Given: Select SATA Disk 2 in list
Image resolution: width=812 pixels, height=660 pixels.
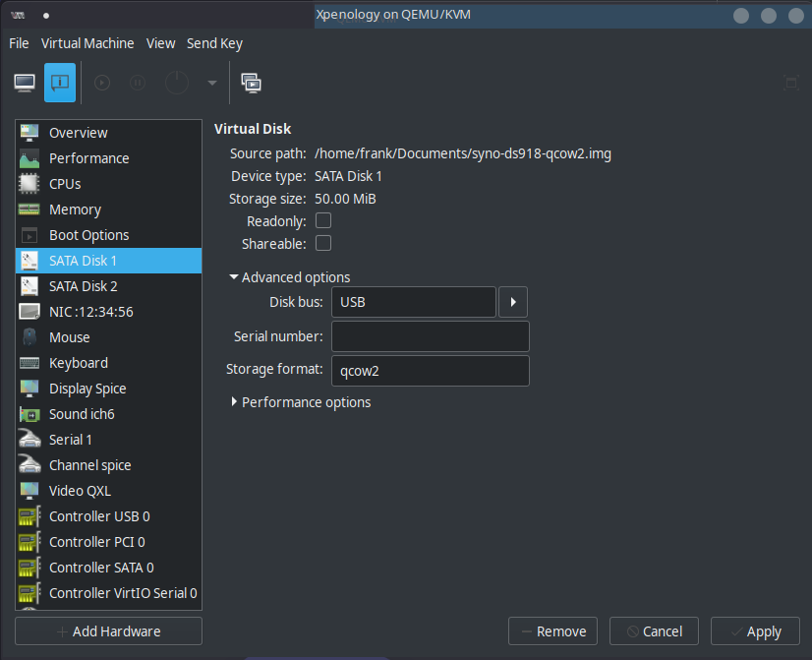Looking at the screenshot, I should 109,286.
